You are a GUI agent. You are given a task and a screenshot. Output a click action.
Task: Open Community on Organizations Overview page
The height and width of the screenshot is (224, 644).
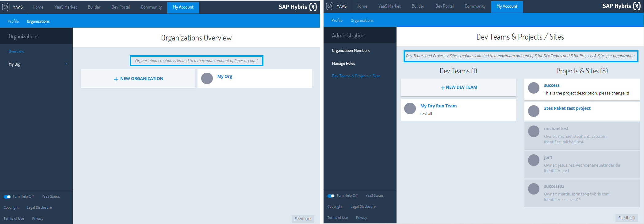tap(151, 7)
